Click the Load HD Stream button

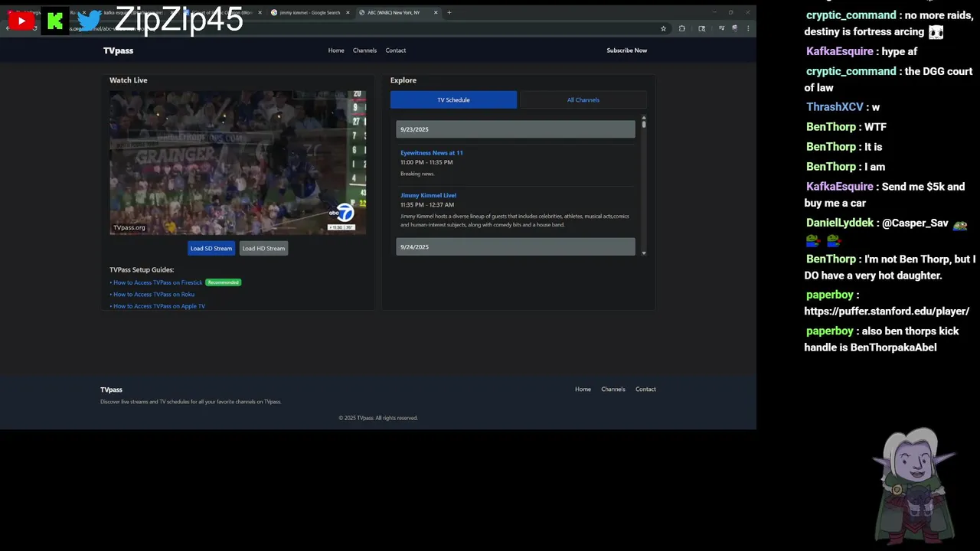263,248
